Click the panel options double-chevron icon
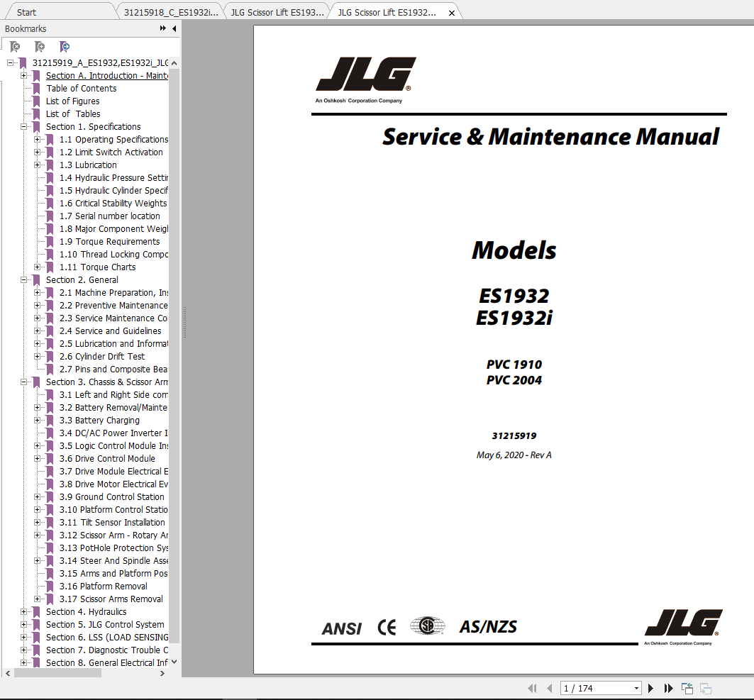 click(163, 28)
